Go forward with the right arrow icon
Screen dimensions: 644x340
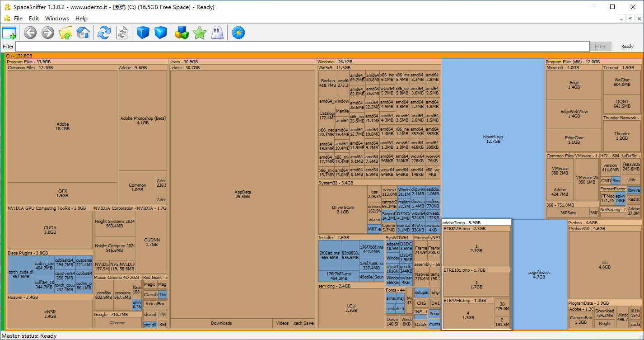[48, 33]
